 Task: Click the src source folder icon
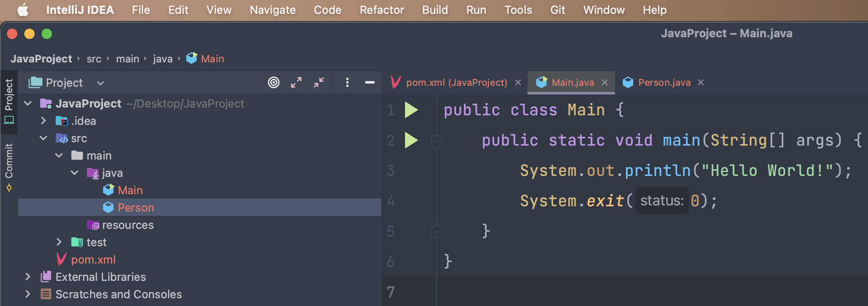point(62,139)
